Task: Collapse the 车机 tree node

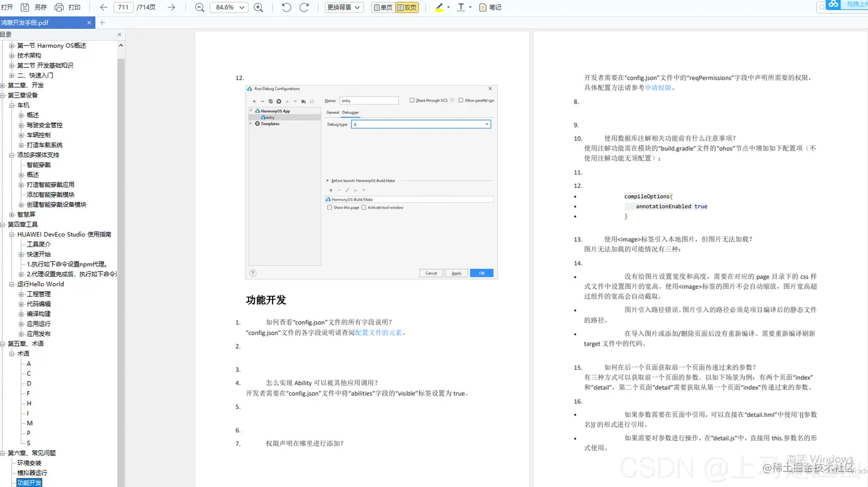Action: point(11,105)
